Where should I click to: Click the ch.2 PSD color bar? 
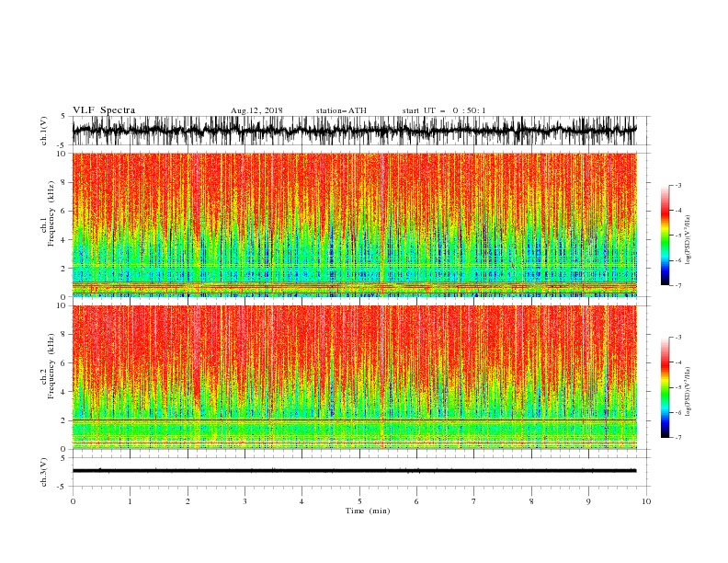point(665,387)
